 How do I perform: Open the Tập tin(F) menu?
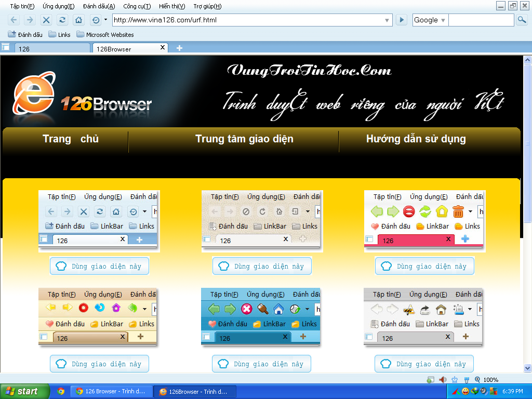[x=22, y=6]
